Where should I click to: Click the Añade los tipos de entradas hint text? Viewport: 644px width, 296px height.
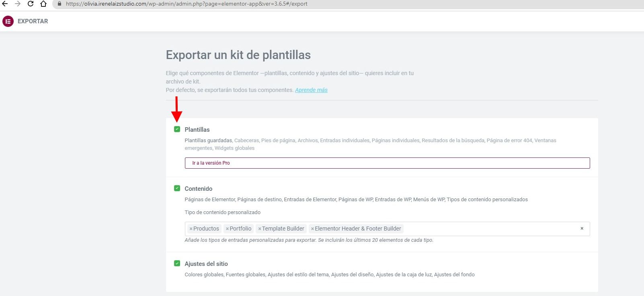click(309, 240)
